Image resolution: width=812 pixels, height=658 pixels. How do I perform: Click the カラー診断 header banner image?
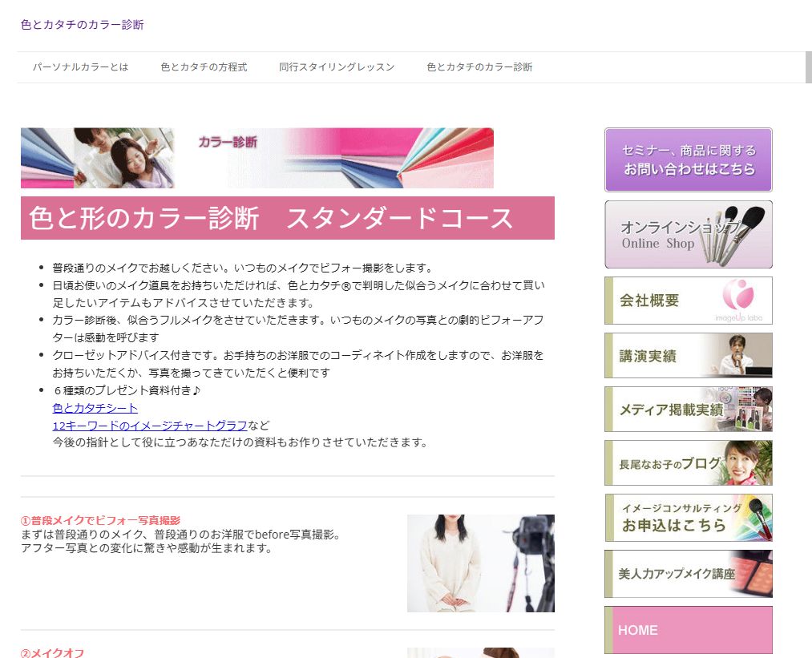point(257,158)
